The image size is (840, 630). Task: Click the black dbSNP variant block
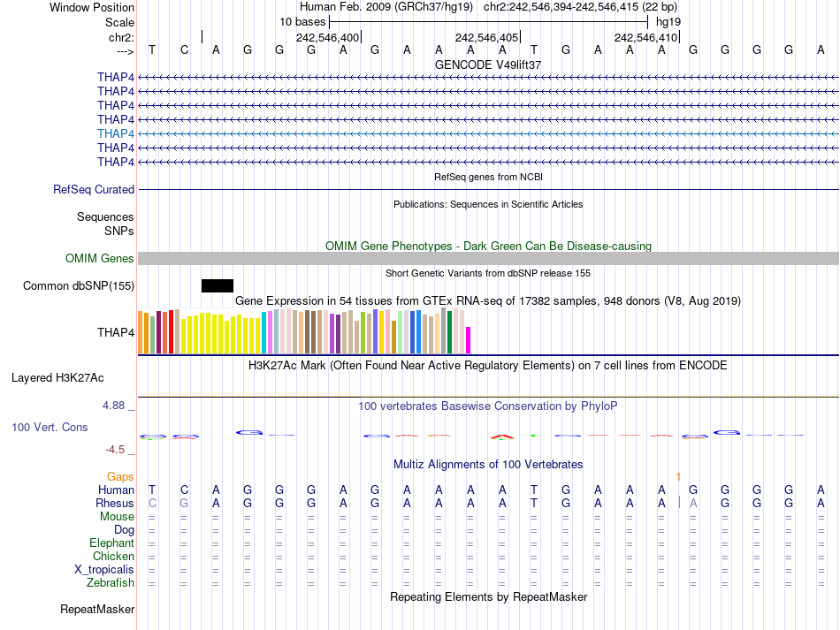point(218,285)
